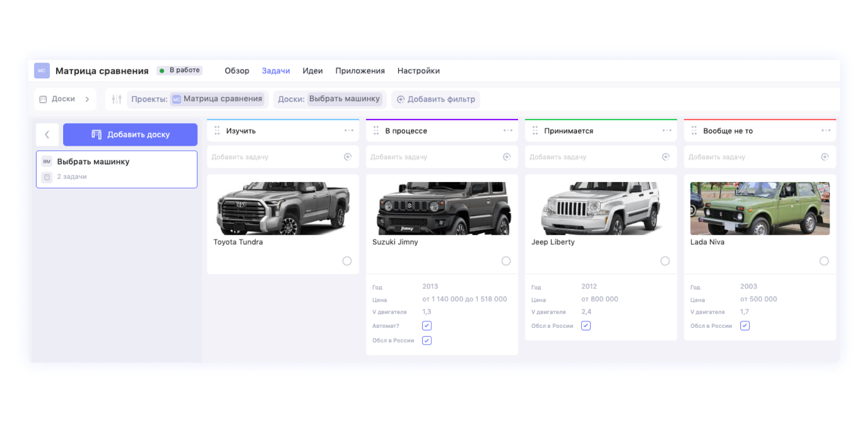868x421 pixels.
Task: Click the Suzuki Jimny car image
Action: point(442,208)
